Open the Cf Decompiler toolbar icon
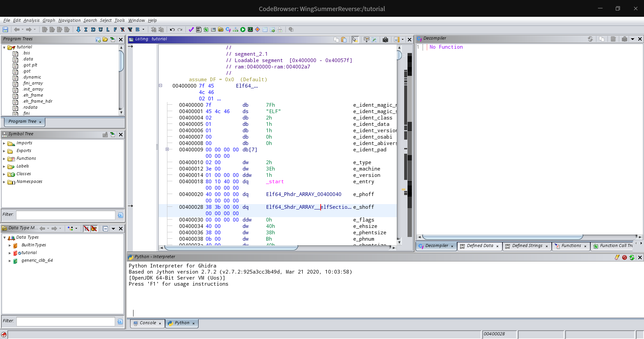Viewport: 644px width, 339px height. coord(228,30)
